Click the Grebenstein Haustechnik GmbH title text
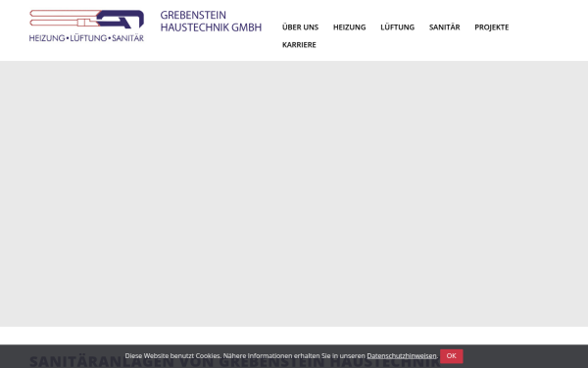Image resolution: width=588 pixels, height=368 pixels. pos(211,21)
